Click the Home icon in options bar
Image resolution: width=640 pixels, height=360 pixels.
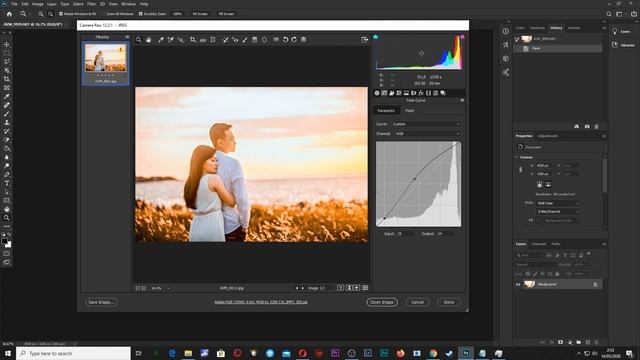[9, 14]
